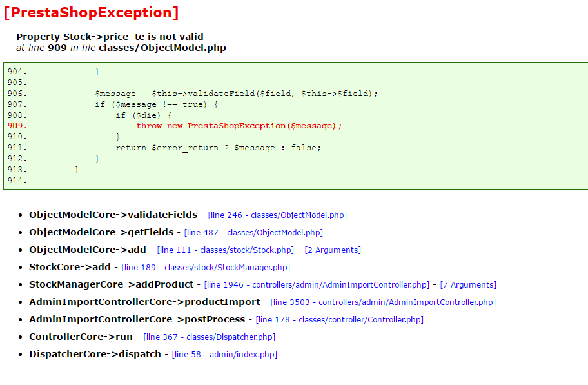Open the line 1946 AdminImportController.php link
Image resolution: width=588 pixels, height=385 pixels.
317,285
